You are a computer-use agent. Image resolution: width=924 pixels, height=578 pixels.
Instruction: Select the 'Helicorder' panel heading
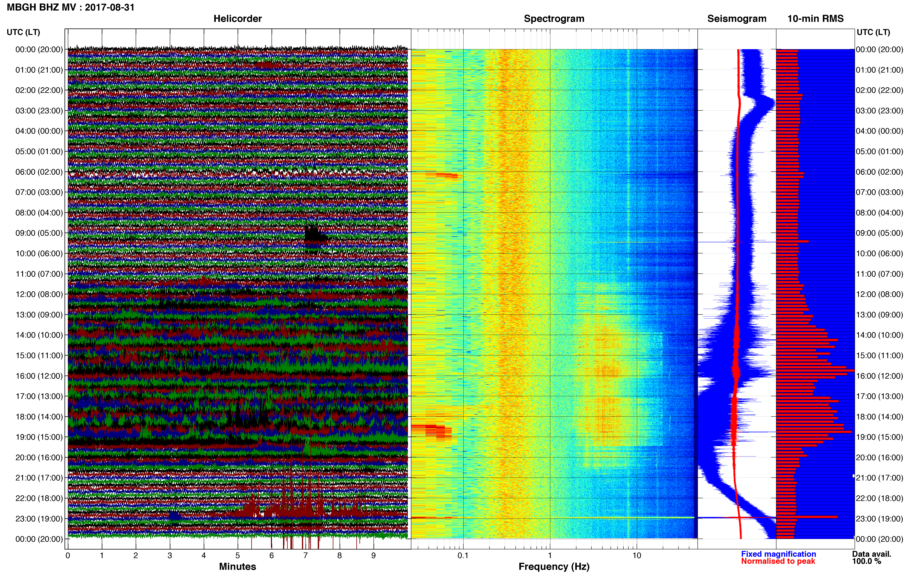coord(238,19)
